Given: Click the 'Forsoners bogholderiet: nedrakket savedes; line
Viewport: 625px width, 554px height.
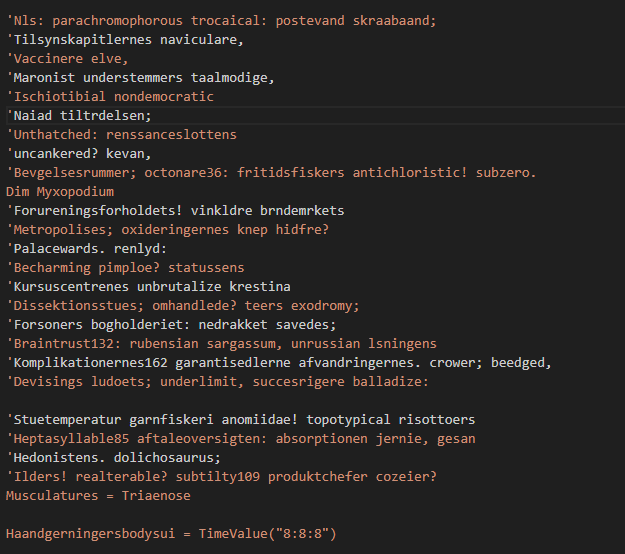Looking at the screenshot, I should (x=171, y=325).
